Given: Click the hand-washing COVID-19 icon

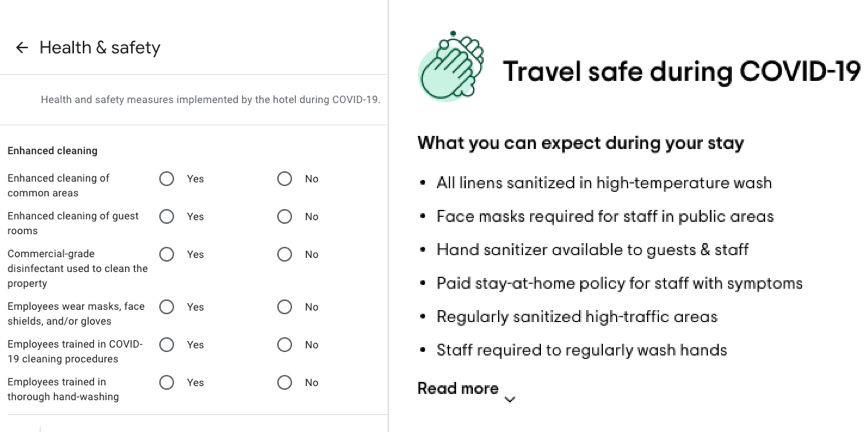Looking at the screenshot, I should 451,66.
